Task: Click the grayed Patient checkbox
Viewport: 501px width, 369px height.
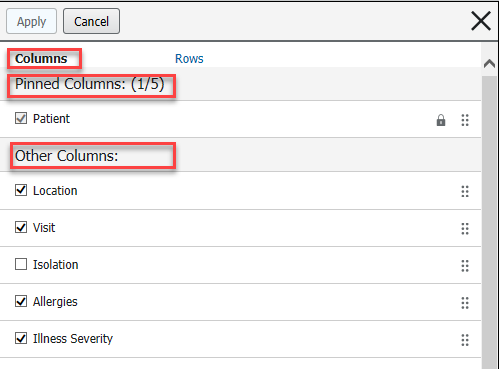Action: click(21, 118)
